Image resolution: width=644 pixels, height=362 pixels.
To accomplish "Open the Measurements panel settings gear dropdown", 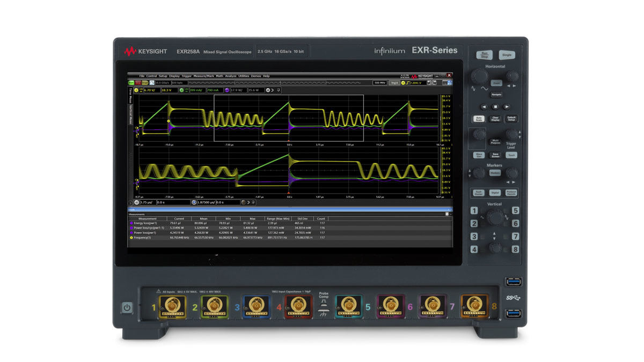I will pos(448,213).
